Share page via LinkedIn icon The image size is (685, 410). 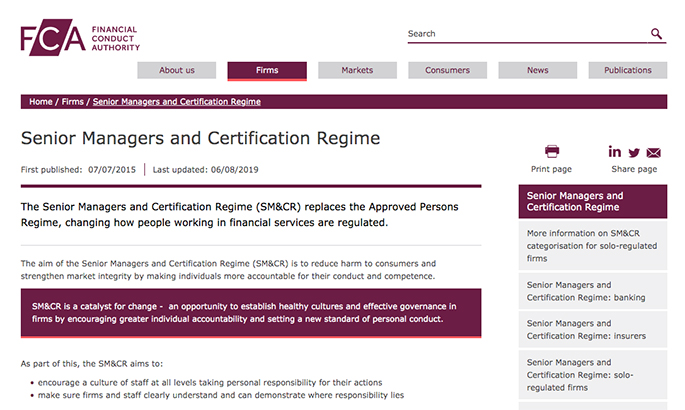(614, 152)
